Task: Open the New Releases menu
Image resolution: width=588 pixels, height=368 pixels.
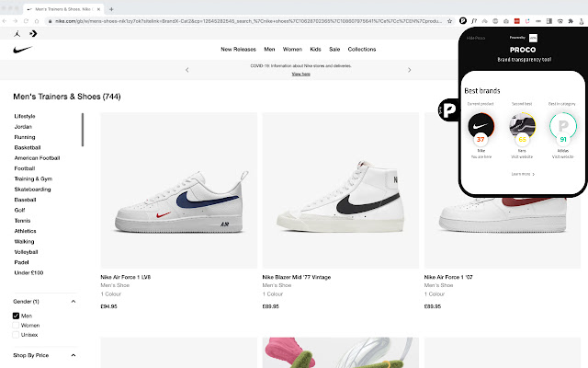Action: pyautogui.click(x=238, y=49)
